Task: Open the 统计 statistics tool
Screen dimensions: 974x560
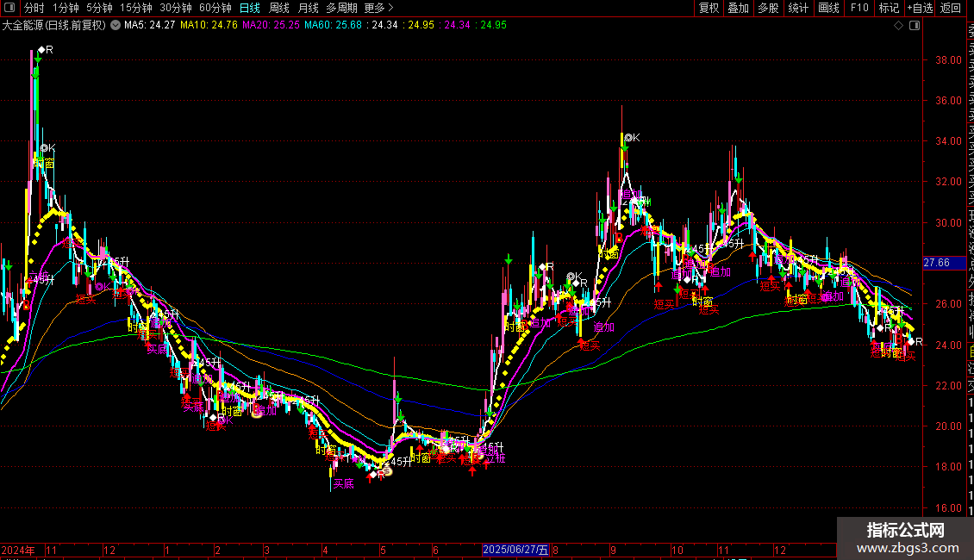Action: coord(798,8)
